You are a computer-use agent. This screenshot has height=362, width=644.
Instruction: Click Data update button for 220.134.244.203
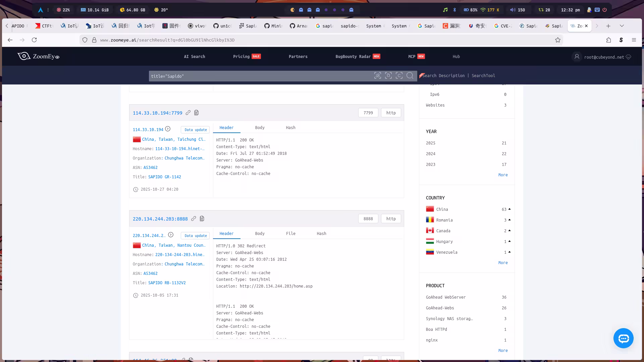195,236
